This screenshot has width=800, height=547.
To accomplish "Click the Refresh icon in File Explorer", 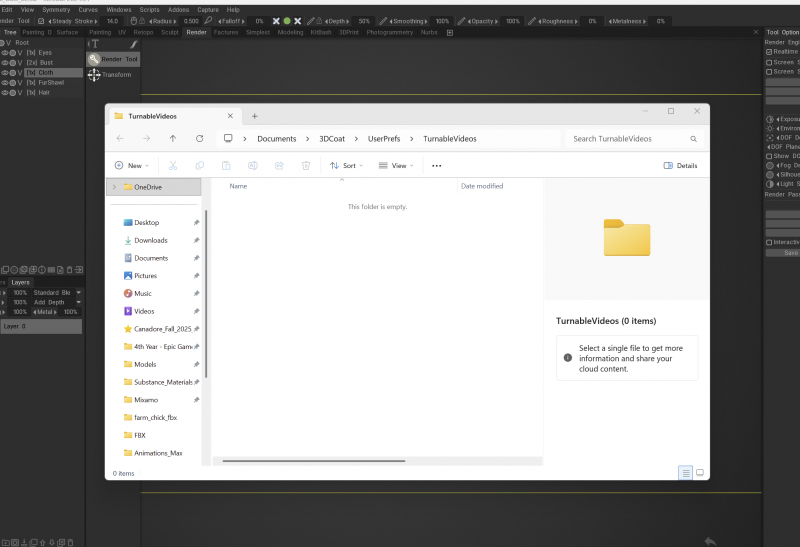I will coord(199,138).
